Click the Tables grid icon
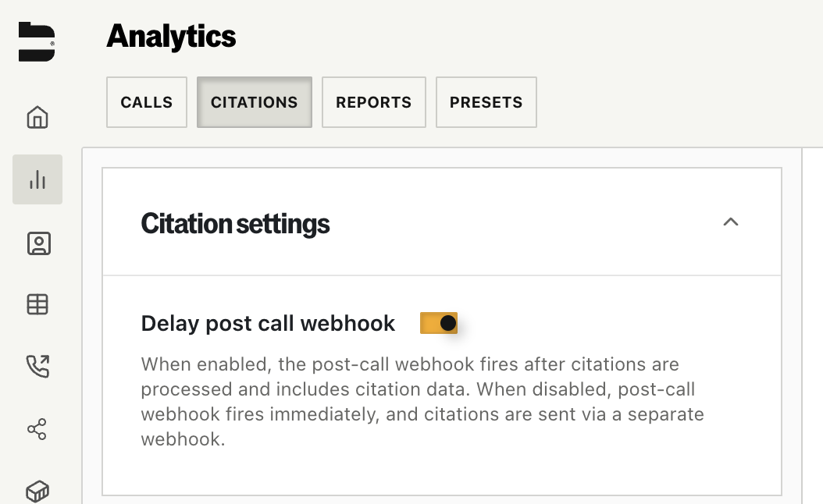This screenshot has width=823, height=504. click(37, 304)
